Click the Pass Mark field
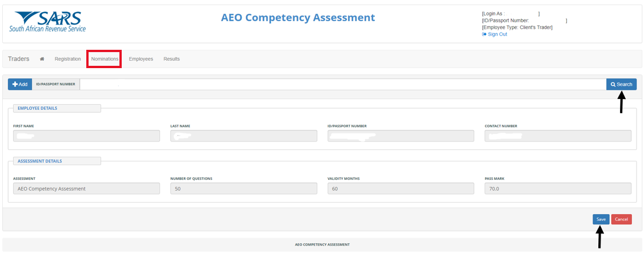This screenshot has height=253, width=644. click(558, 188)
